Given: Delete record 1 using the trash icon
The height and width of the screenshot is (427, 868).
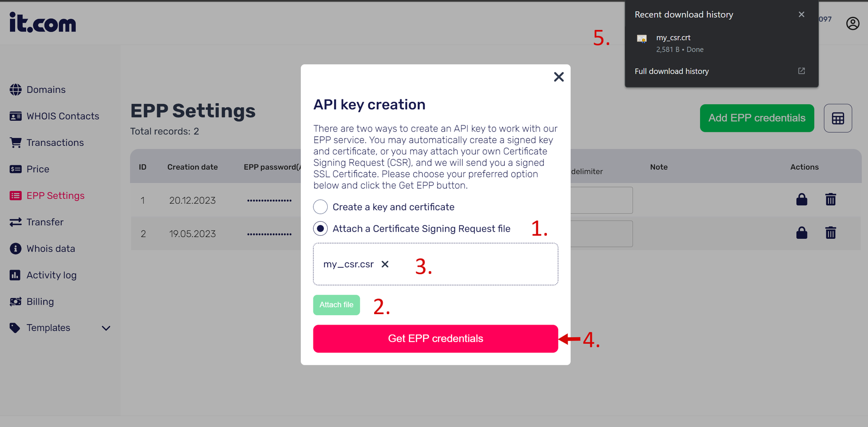Looking at the screenshot, I should (830, 200).
